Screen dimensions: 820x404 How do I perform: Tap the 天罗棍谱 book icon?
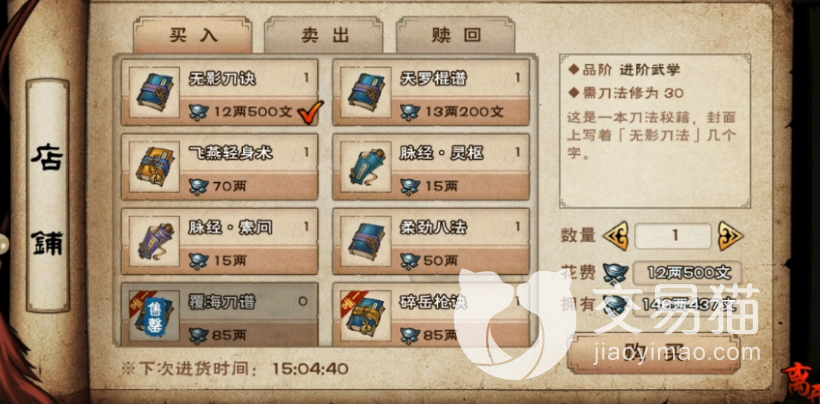pyautogui.click(x=362, y=92)
